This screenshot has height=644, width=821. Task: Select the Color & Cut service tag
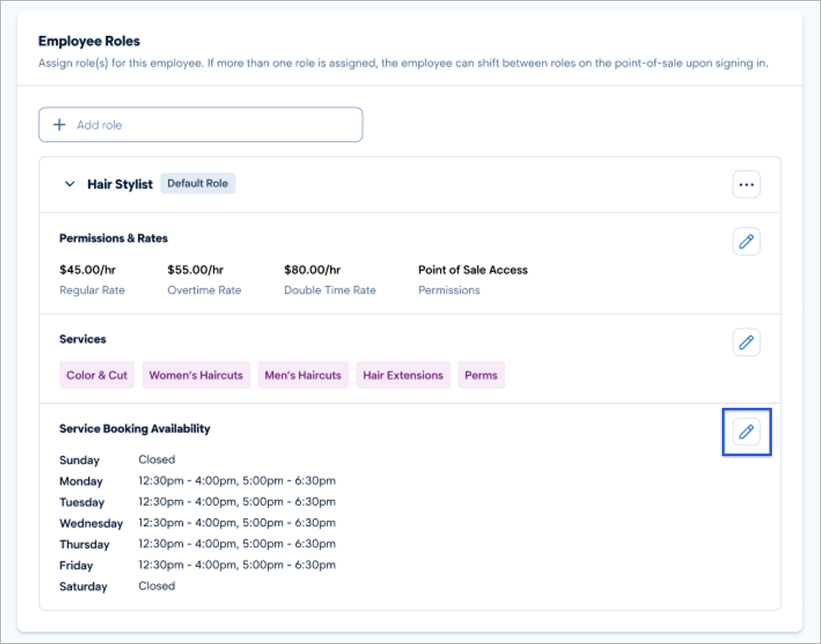pos(96,374)
